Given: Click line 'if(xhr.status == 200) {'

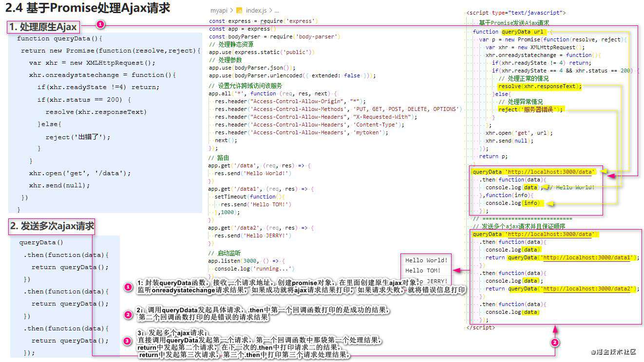Looking at the screenshot, I should pyautogui.click(x=84, y=100).
